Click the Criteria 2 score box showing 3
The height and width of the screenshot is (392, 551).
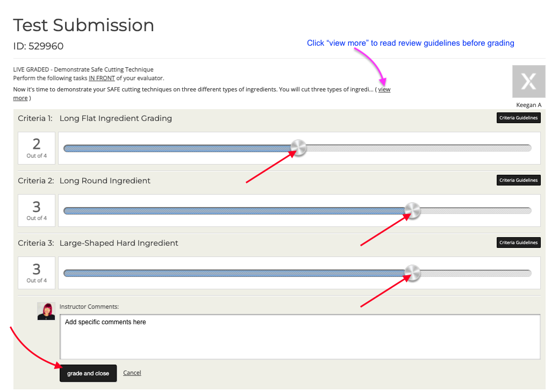pyautogui.click(x=37, y=210)
